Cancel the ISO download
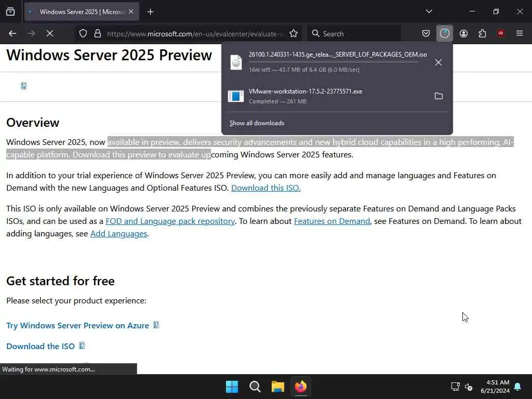Image resolution: width=532 pixels, height=399 pixels. pyautogui.click(x=438, y=62)
